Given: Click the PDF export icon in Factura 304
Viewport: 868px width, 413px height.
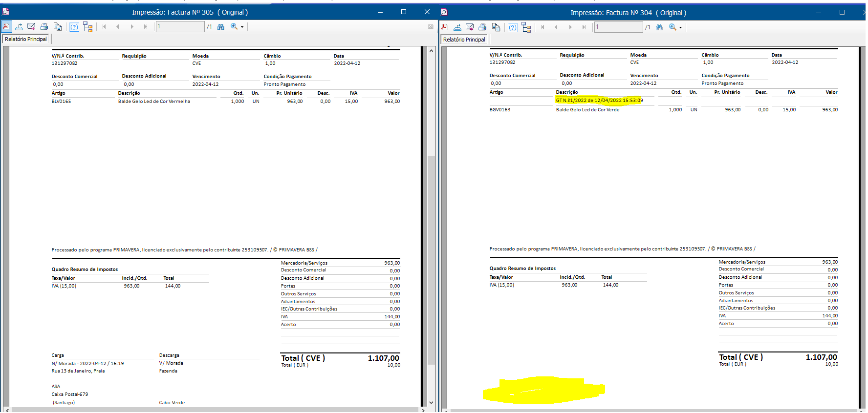Looking at the screenshot, I should pyautogui.click(x=445, y=27).
